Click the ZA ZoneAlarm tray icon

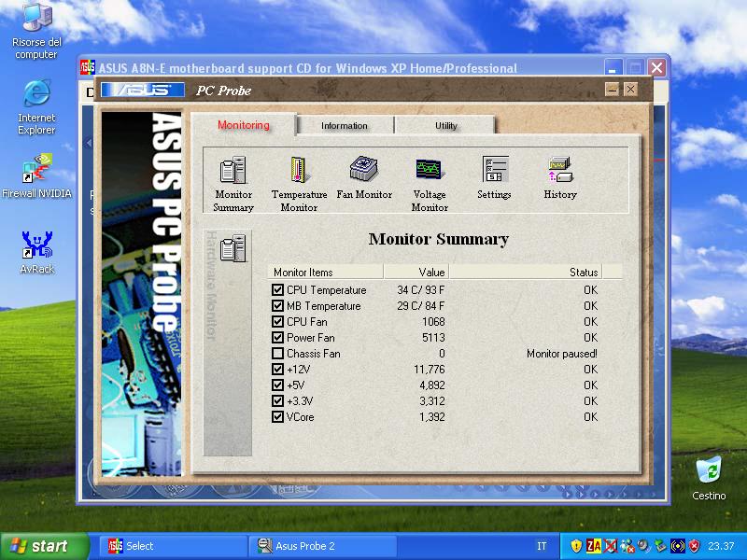(x=594, y=546)
